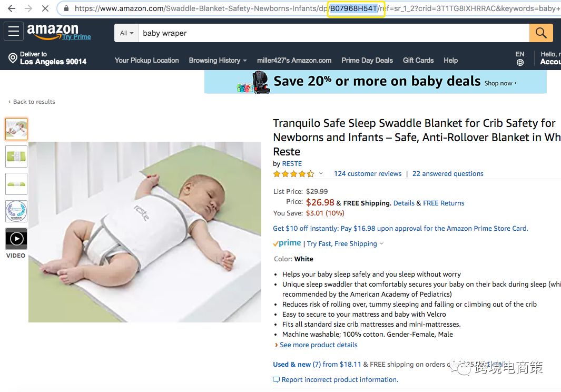Open the All departments search dropdown
The height and width of the screenshot is (392, 561).
click(x=126, y=33)
